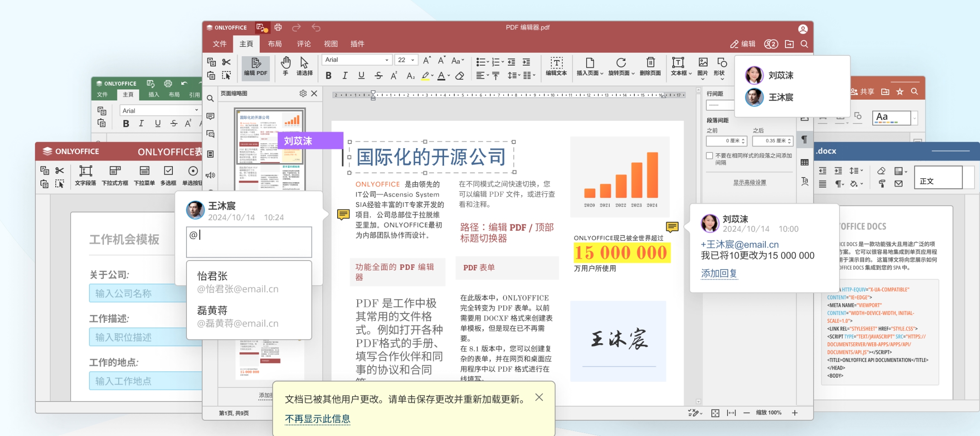Open the 评论 tab
The height and width of the screenshot is (436, 980).
[x=303, y=43]
